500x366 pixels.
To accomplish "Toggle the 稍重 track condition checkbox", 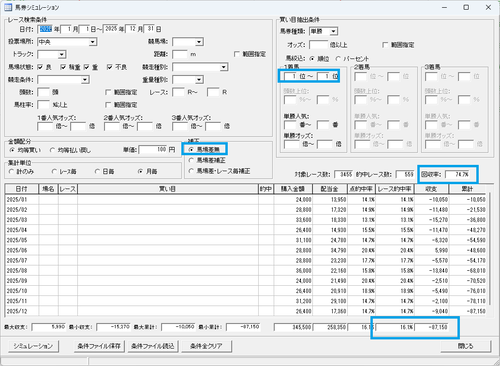I will 63,67.
